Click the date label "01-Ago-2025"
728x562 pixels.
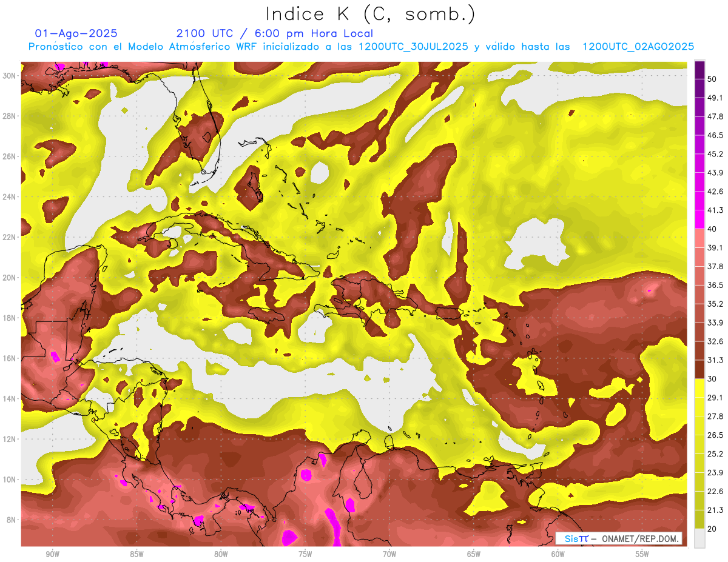click(76, 33)
